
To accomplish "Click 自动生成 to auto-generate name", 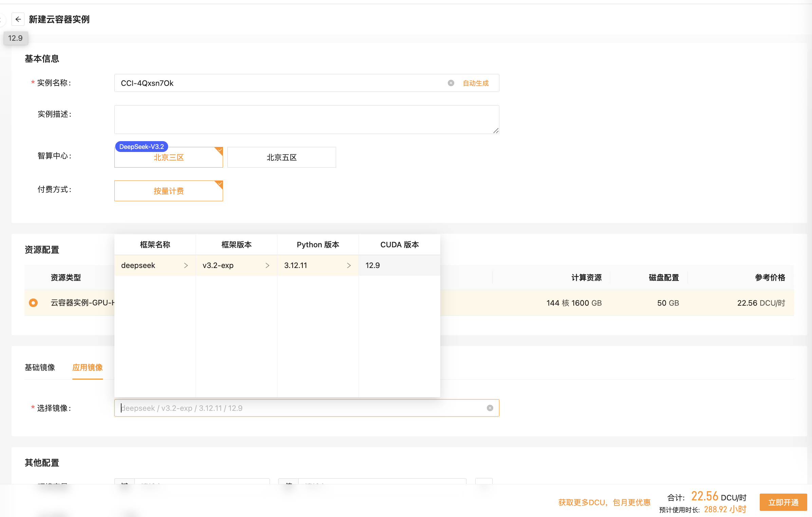I will coord(476,83).
